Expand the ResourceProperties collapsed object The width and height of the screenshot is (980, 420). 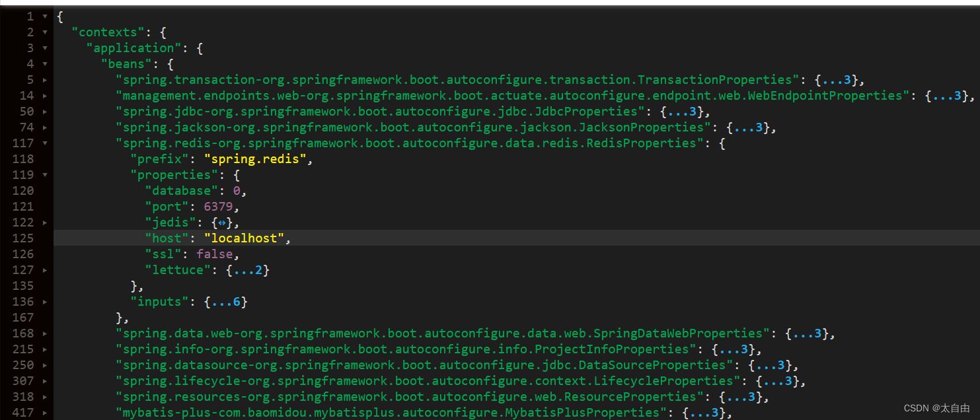pos(45,396)
